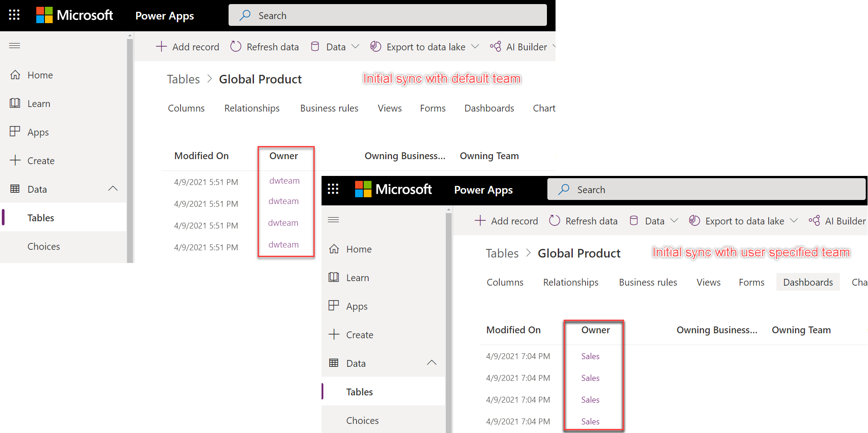Switch to the Relationships tab
The height and width of the screenshot is (433, 868).
pyautogui.click(x=252, y=108)
